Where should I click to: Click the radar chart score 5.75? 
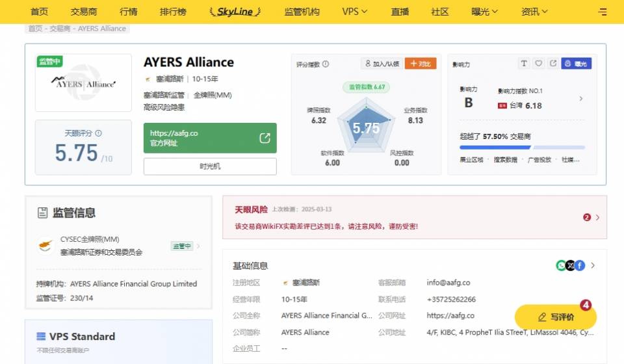pyautogui.click(x=366, y=128)
